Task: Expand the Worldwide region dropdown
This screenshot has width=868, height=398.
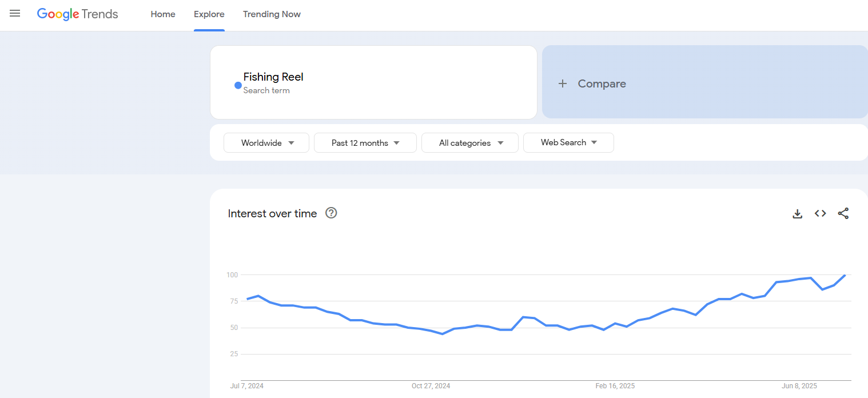Action: tap(266, 143)
